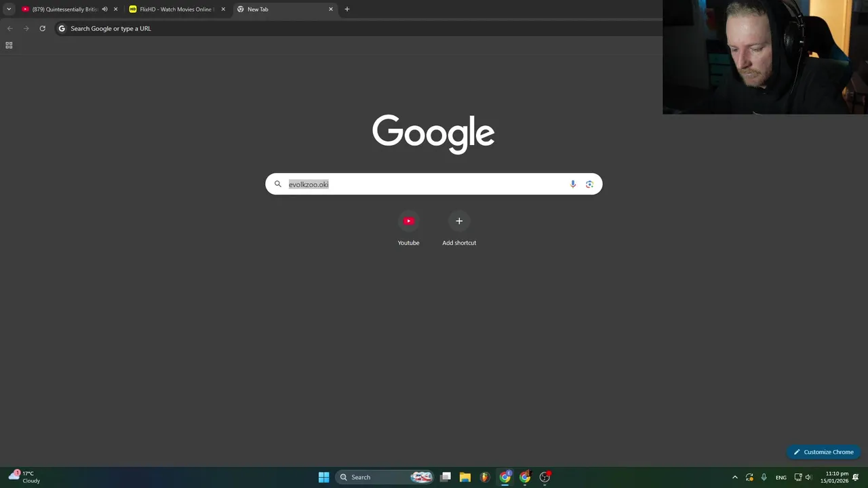Open the Windows Start menu
This screenshot has height=488, width=868.
click(324, 477)
